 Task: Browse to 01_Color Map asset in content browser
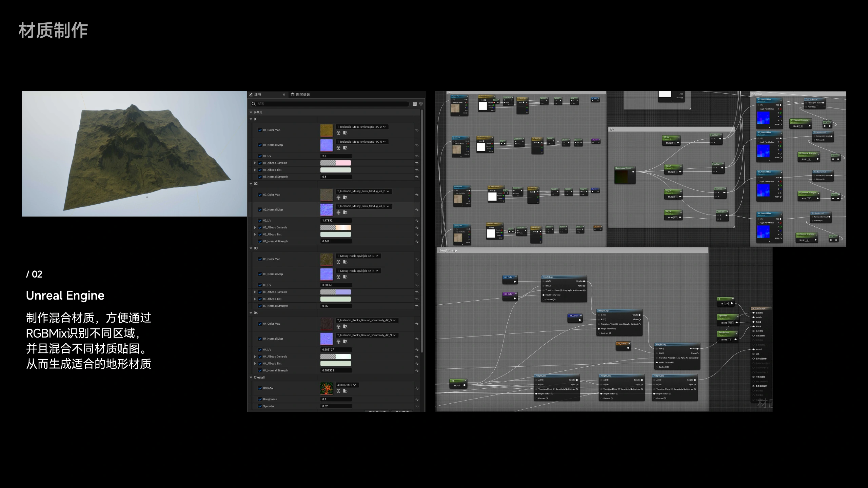click(345, 133)
